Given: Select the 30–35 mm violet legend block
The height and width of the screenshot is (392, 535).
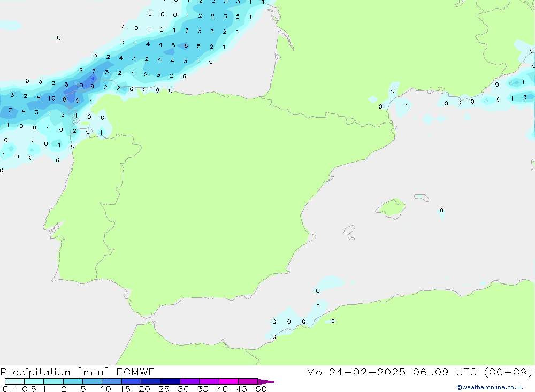Looking at the screenshot, I should click(189, 381).
